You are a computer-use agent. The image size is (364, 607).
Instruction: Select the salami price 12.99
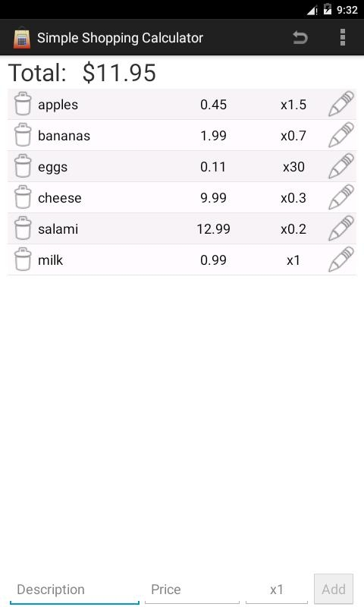(x=214, y=229)
